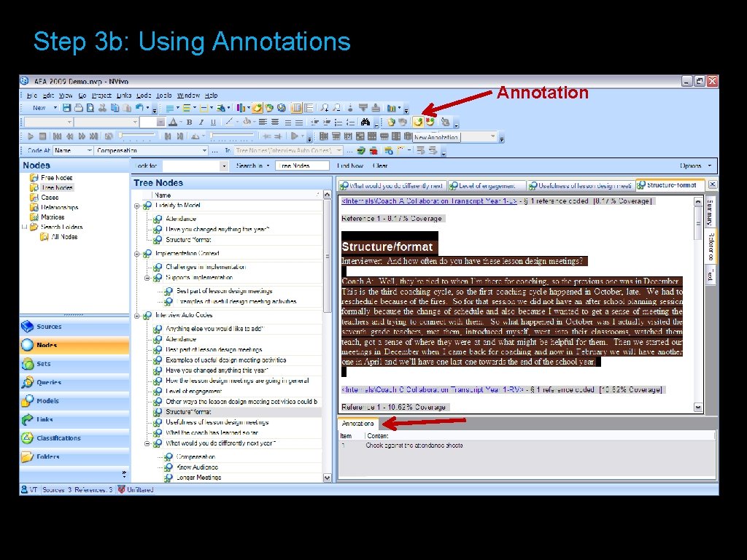Viewport: 747px width, 560px height.
Task: Click the first grid layout icon in the Grid toolbar
Action: coord(324,136)
